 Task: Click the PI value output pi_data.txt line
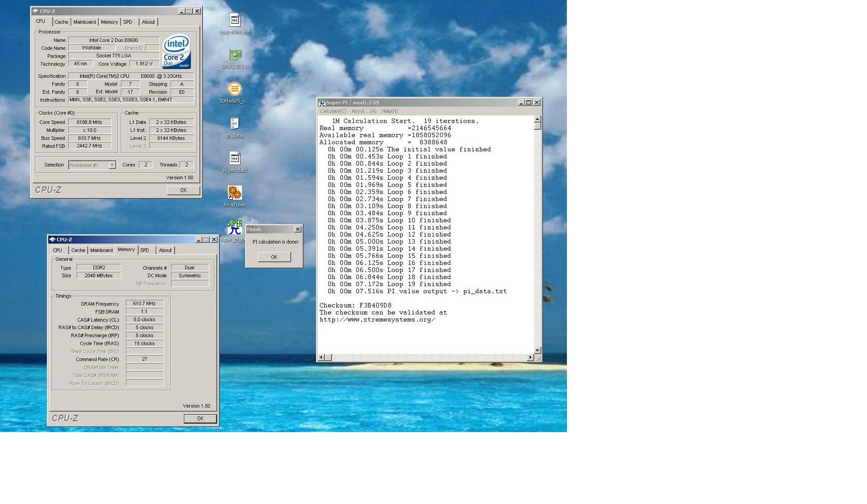417,291
